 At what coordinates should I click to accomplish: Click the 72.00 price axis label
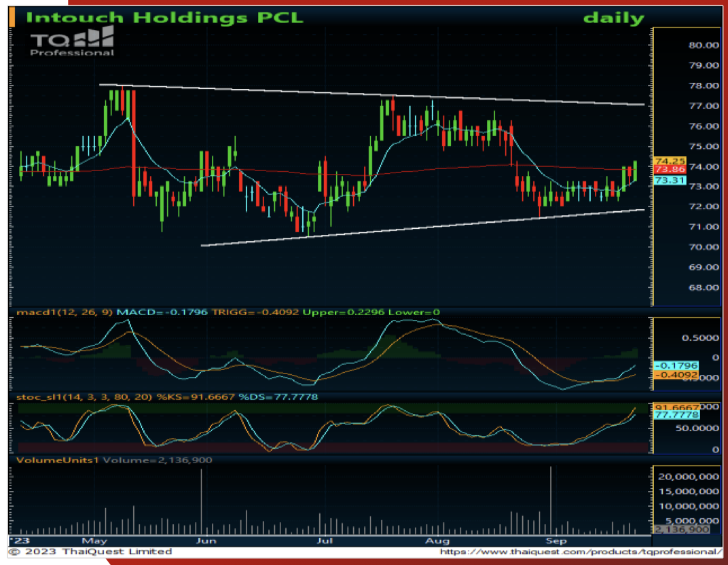[x=704, y=206]
